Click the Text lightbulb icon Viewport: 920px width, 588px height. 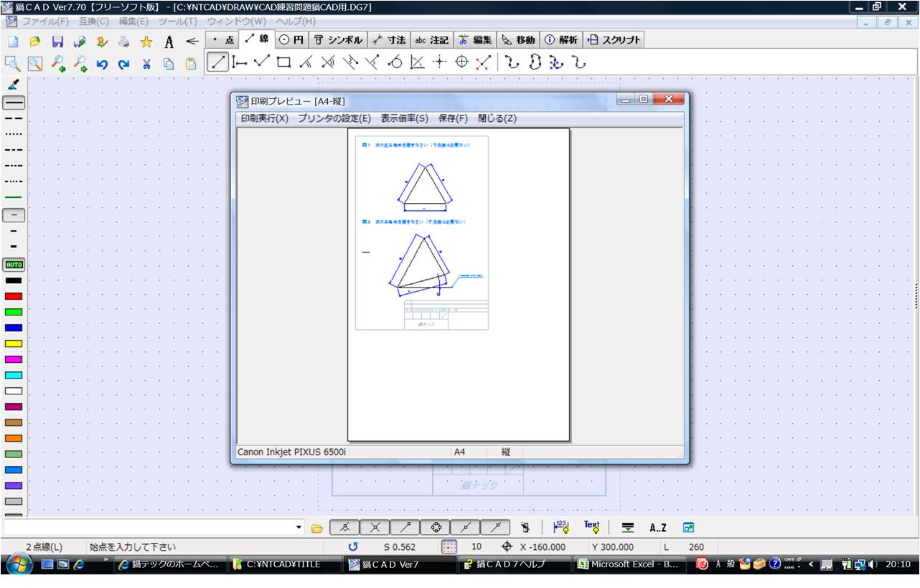(x=592, y=527)
